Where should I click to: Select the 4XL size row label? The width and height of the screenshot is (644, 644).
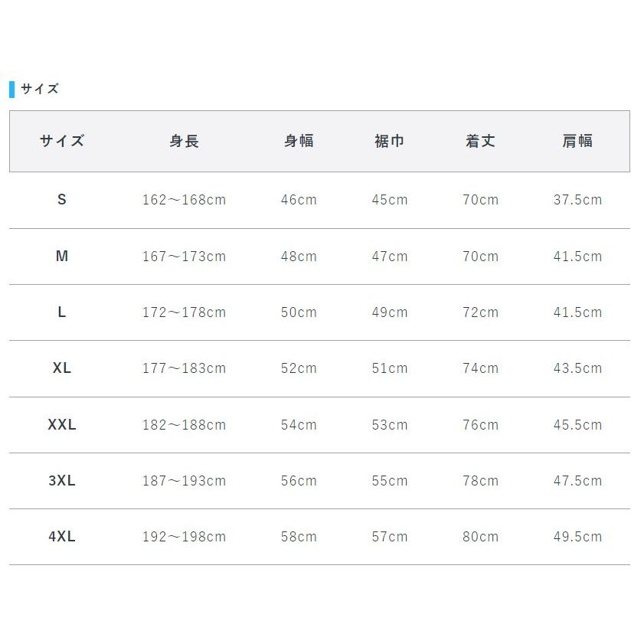(x=61, y=536)
